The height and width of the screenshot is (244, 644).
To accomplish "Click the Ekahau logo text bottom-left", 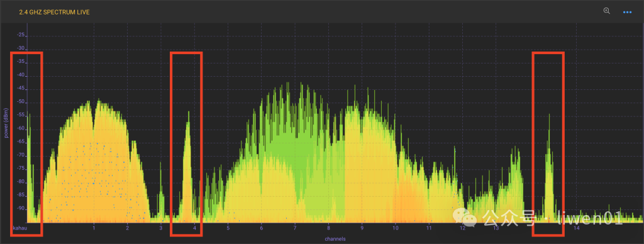I will click(x=19, y=228).
